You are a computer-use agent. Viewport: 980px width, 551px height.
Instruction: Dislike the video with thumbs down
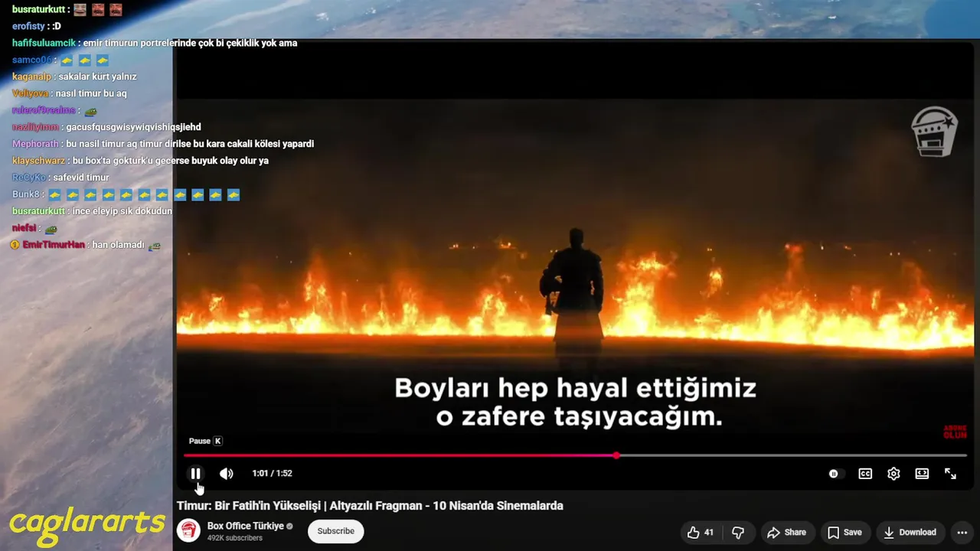pyautogui.click(x=738, y=533)
